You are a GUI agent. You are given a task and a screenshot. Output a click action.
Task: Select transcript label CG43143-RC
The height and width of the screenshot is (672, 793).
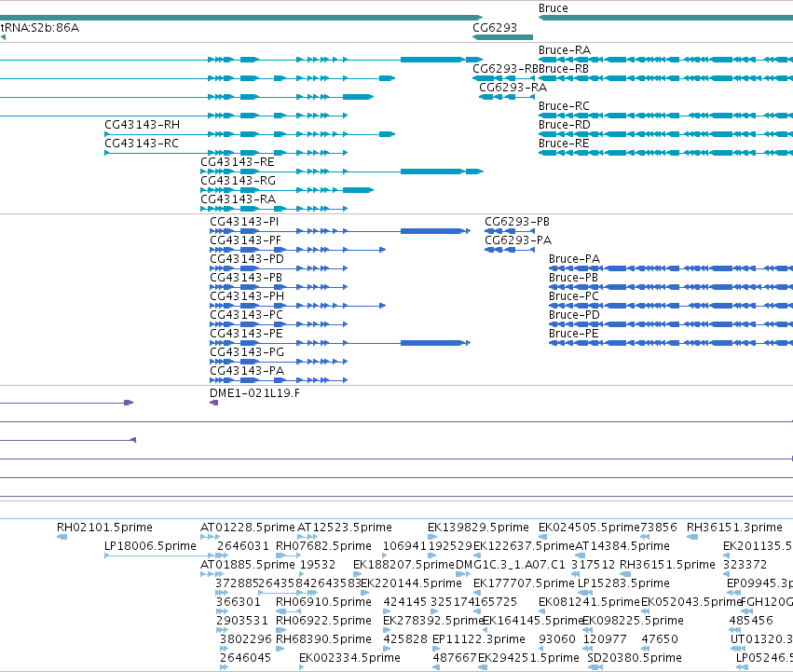[x=142, y=144]
